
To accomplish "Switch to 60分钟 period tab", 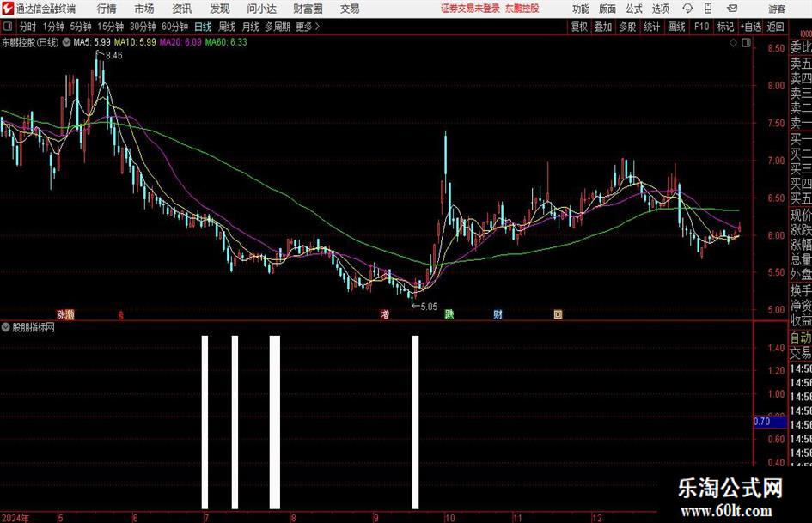I will [175, 27].
